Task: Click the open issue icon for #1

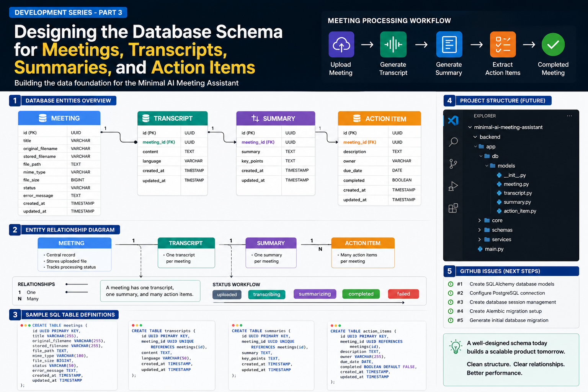Action: tap(451, 284)
